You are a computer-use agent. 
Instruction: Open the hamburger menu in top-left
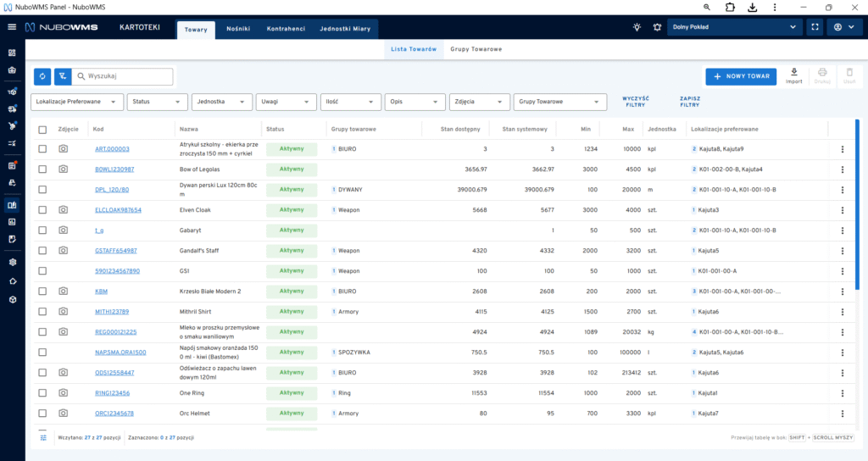[x=12, y=27]
